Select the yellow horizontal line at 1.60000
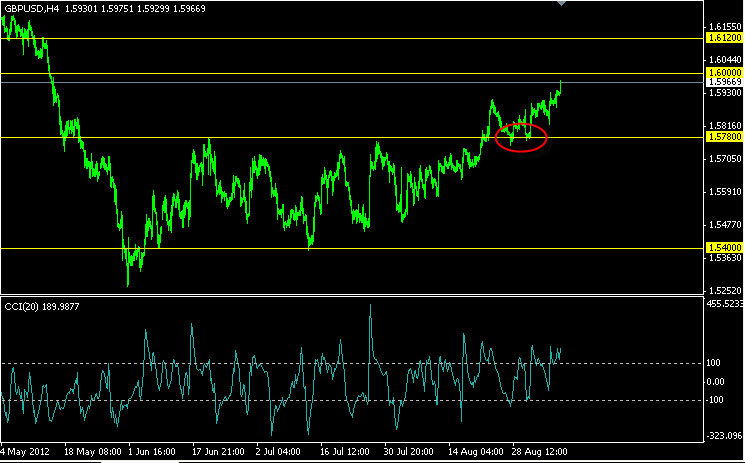 point(352,74)
